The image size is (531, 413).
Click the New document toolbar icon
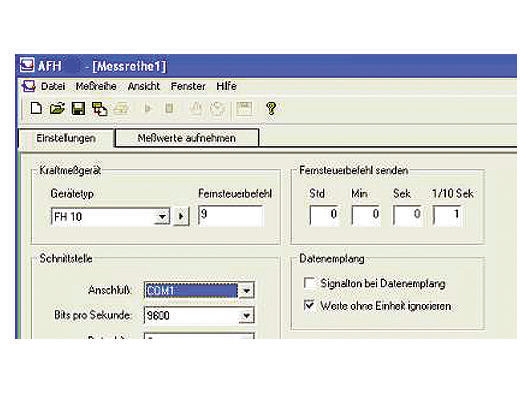36,109
